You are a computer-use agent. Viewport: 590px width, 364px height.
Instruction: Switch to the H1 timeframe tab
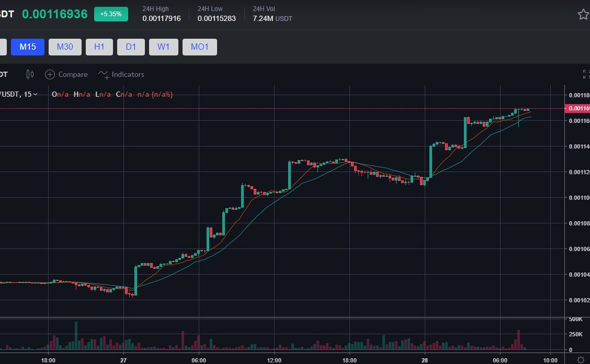pyautogui.click(x=99, y=47)
